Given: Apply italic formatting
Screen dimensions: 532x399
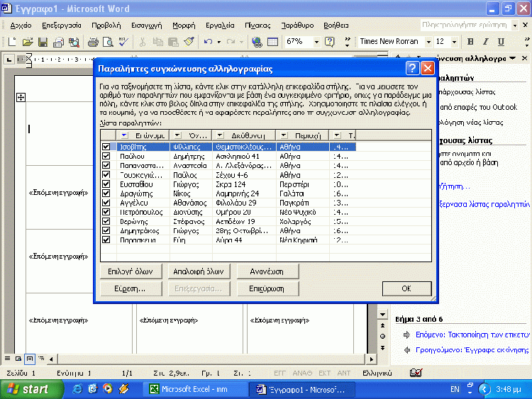Looking at the screenshot, I should (485, 42).
